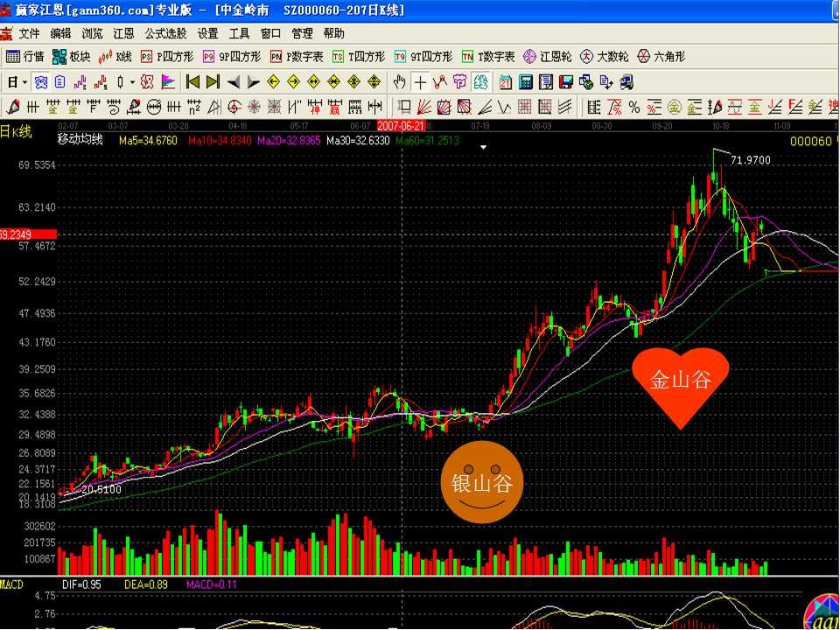Click the 移动均线 indicator label
840x630 pixels.
pyautogui.click(x=80, y=140)
